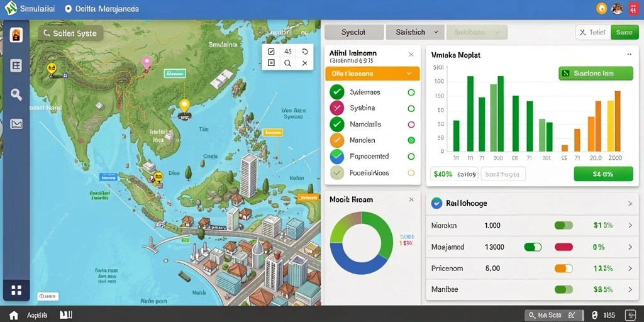Expand the Manibee row chevron
This screenshot has height=322, width=644.
coord(630,289)
